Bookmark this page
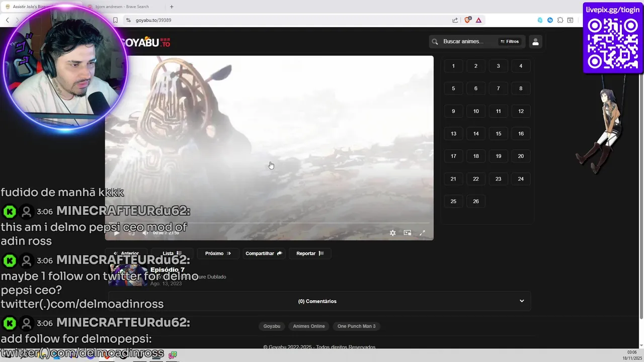 click(115, 20)
